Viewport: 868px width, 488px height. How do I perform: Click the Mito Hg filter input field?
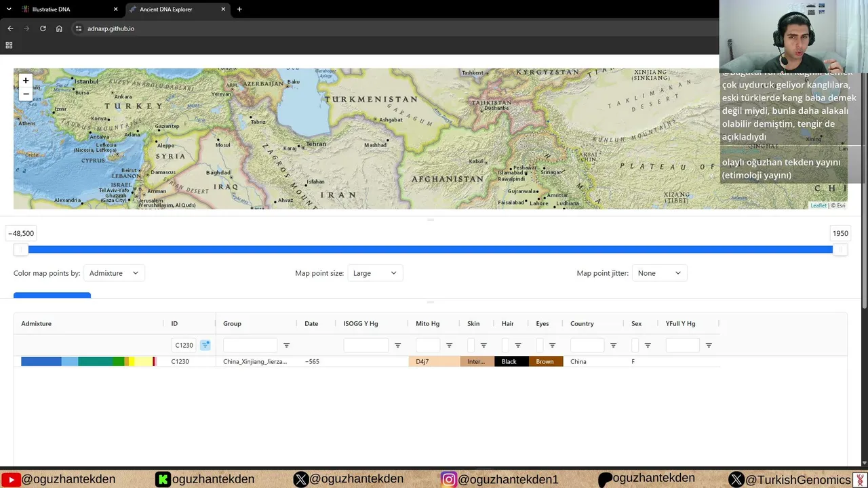[x=428, y=345]
